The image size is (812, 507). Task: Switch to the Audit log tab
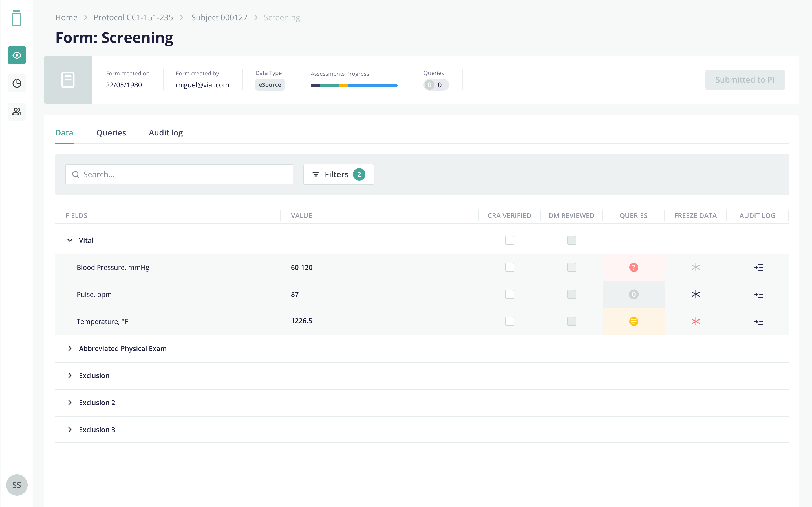point(166,132)
